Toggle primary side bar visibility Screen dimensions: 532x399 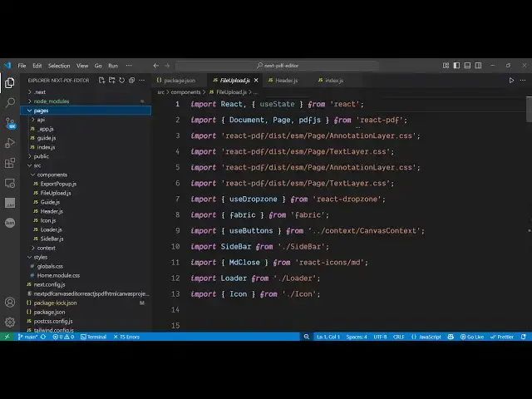tap(456, 66)
